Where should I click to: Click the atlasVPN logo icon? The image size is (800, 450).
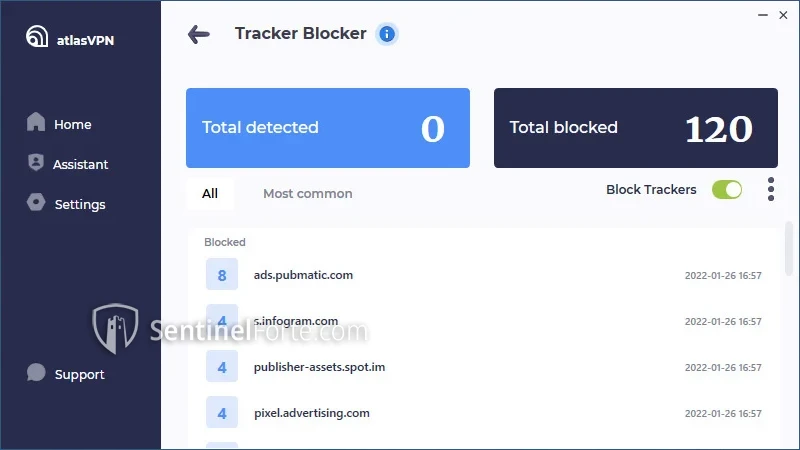pyautogui.click(x=37, y=36)
